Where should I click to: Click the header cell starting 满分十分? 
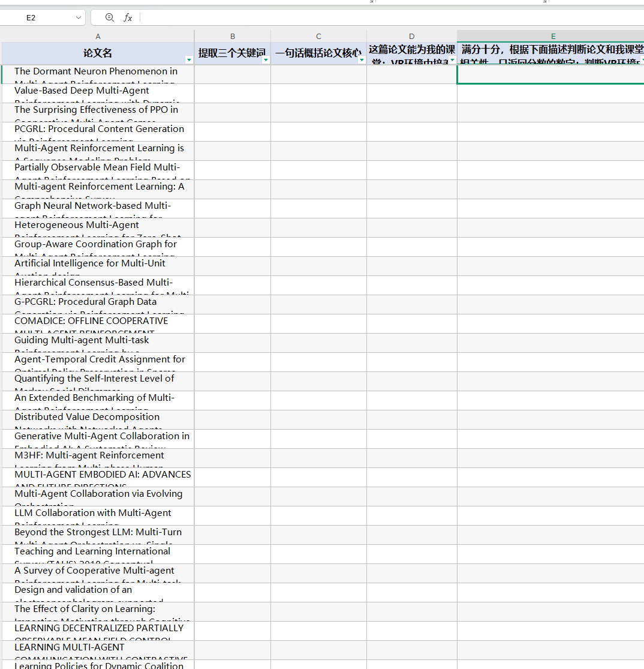click(x=550, y=53)
